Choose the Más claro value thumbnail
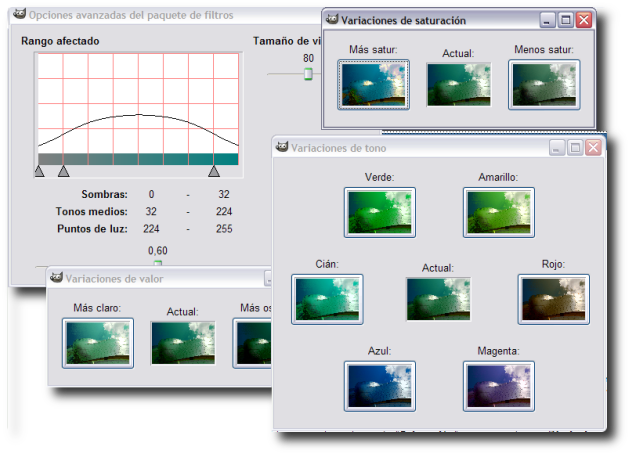The image size is (630, 455). tap(97, 342)
